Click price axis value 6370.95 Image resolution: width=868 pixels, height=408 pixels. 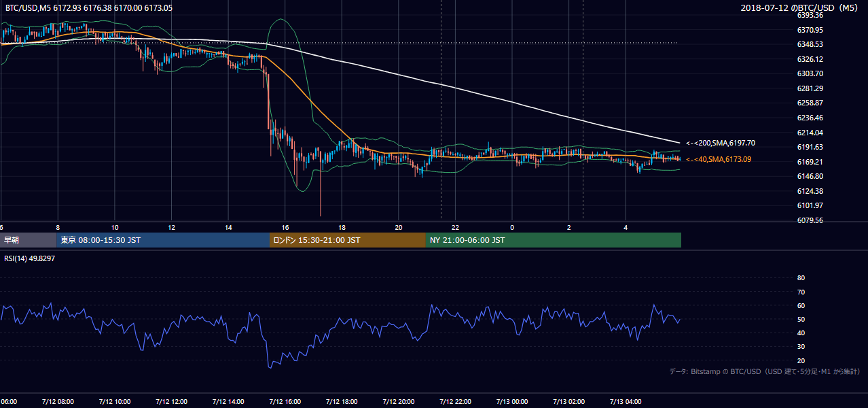pyautogui.click(x=810, y=30)
